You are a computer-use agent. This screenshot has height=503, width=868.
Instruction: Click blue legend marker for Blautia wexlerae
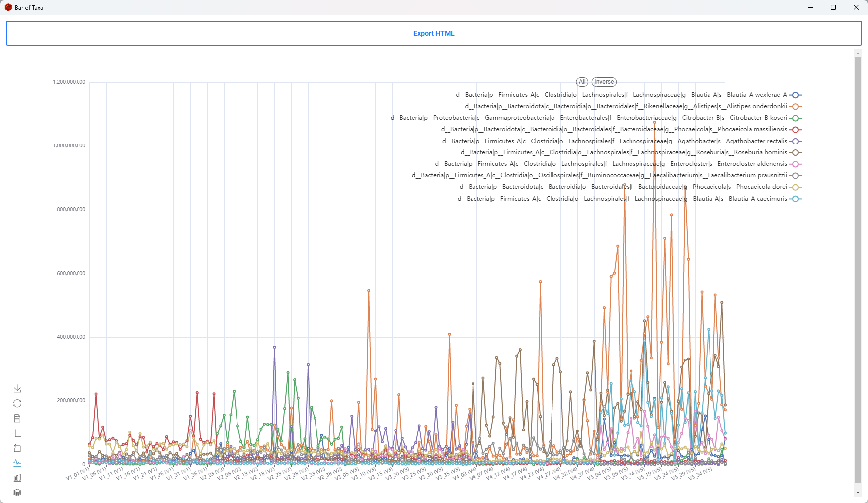click(795, 95)
